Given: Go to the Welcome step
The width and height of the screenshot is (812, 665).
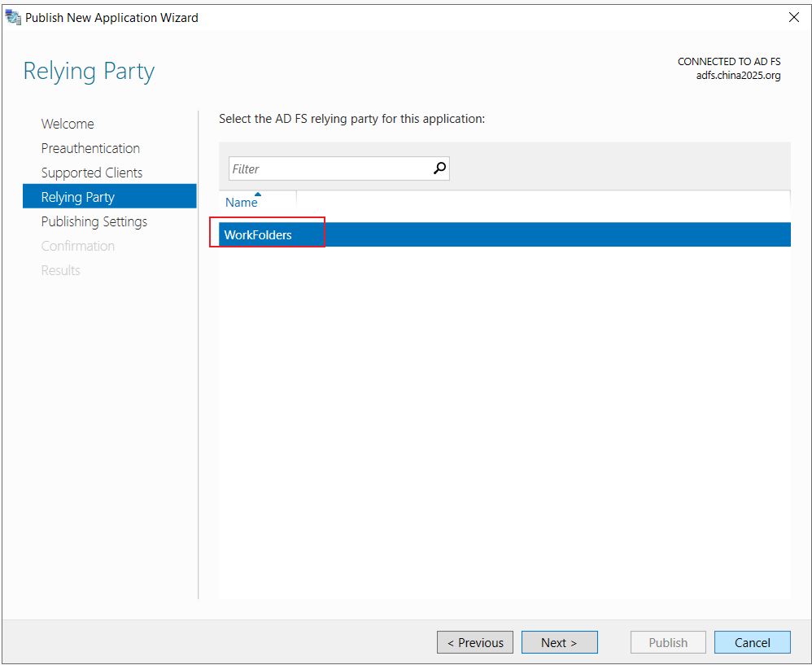Looking at the screenshot, I should click(x=68, y=124).
